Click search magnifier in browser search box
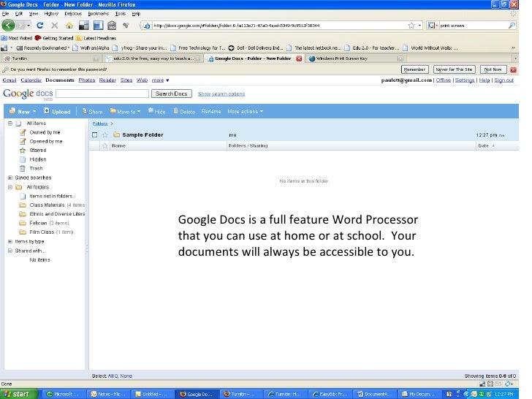532x399 pixels. pyautogui.click(x=512, y=26)
